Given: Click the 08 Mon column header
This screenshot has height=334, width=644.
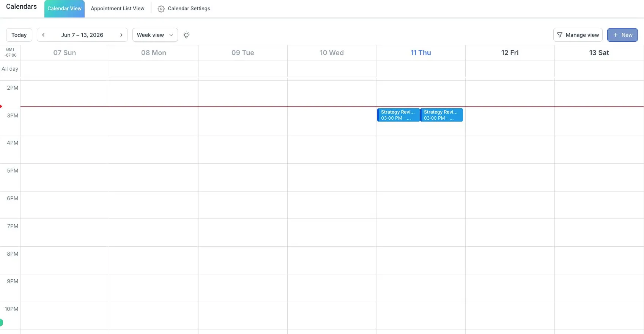Looking at the screenshot, I should (154, 53).
